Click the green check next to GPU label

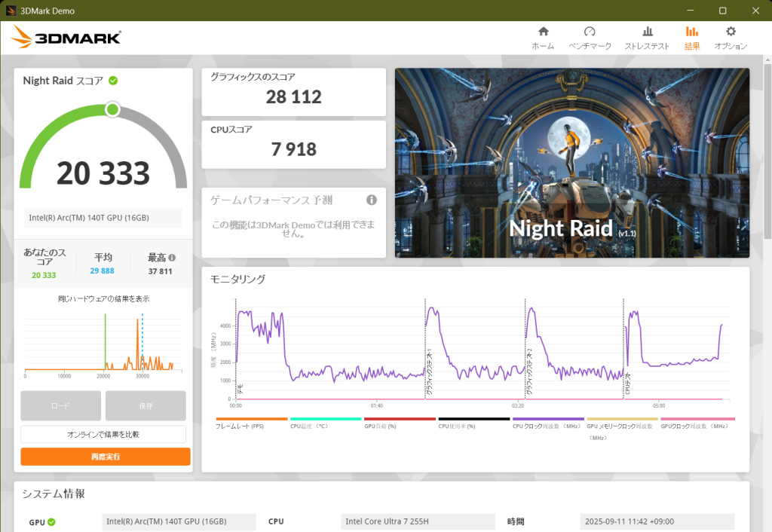pos(52,522)
